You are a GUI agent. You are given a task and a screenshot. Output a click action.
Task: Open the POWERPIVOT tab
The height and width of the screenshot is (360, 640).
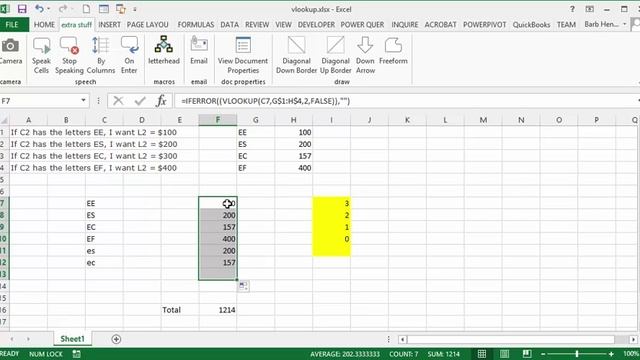(x=484, y=24)
